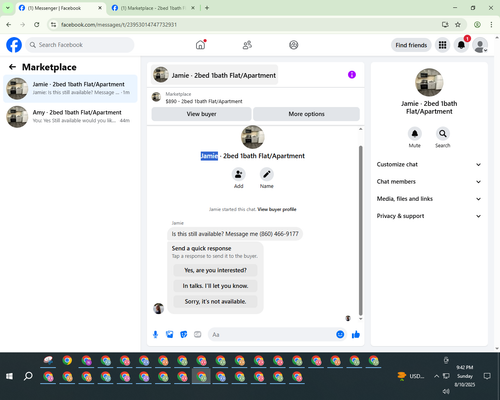Click the Find friends button
Image resolution: width=500 pixels, height=400 pixels.
tap(411, 45)
